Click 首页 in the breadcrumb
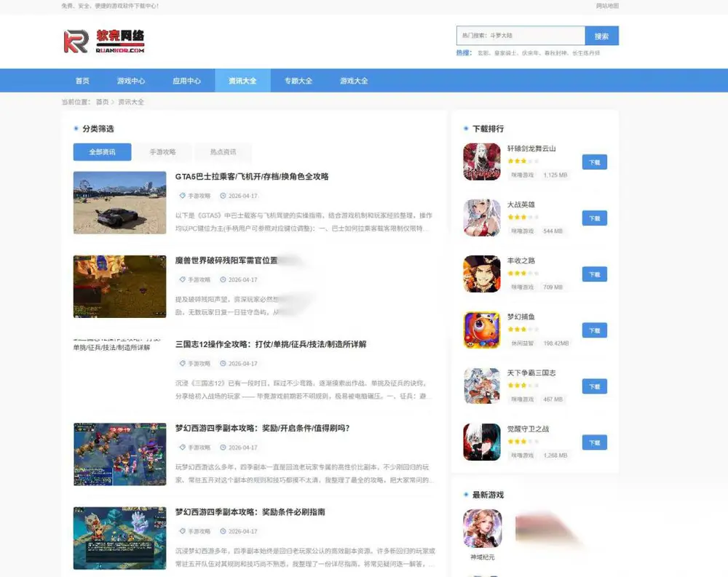728x577 pixels. pyautogui.click(x=102, y=102)
